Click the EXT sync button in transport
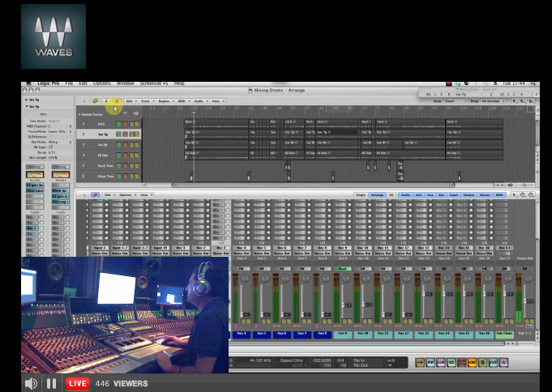This screenshot has height=392, width=552. tap(493, 363)
